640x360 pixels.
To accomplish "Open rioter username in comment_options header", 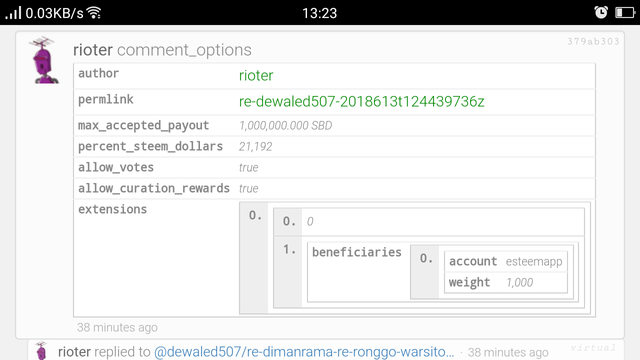I will (x=93, y=50).
